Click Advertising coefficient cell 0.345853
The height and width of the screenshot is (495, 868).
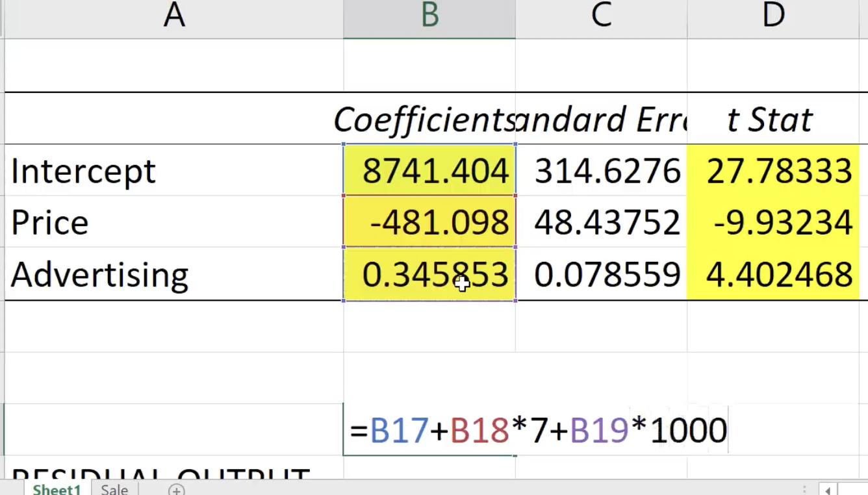tap(429, 274)
